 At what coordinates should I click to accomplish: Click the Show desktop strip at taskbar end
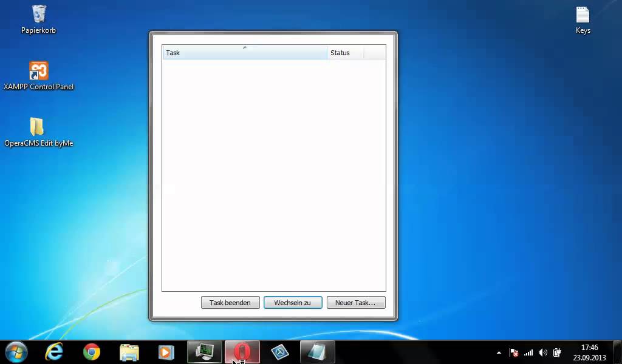click(618, 352)
